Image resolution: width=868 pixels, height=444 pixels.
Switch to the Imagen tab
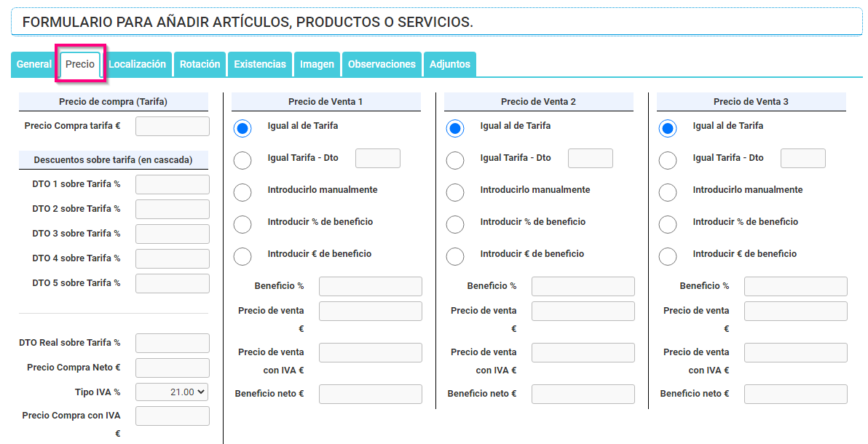[317, 64]
